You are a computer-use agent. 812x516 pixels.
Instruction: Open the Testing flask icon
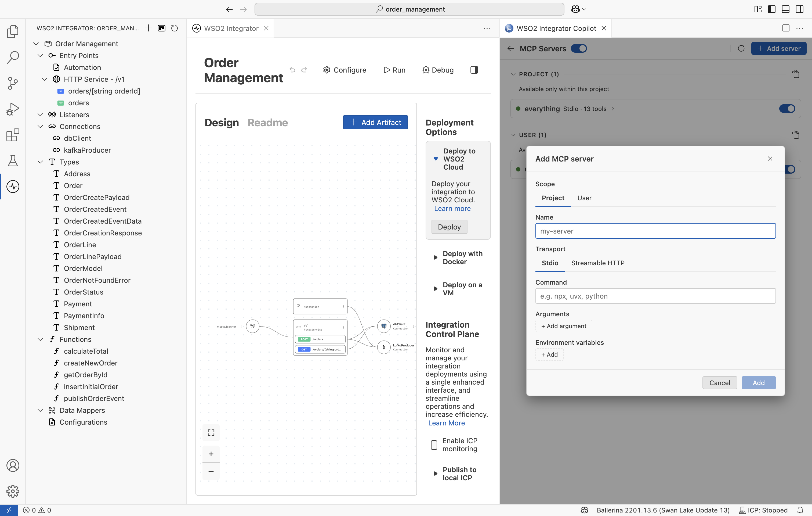(12, 161)
